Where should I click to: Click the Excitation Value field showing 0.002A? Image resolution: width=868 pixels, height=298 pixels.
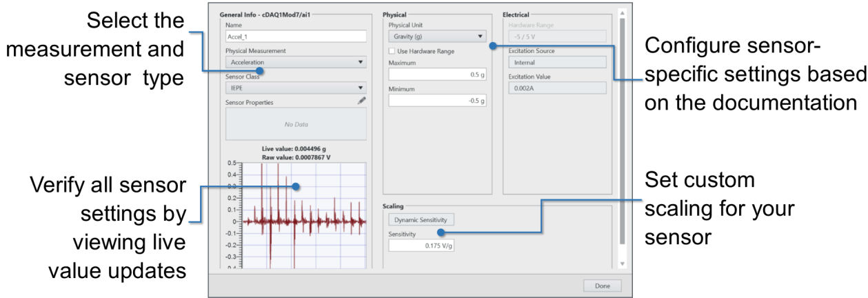tap(556, 88)
